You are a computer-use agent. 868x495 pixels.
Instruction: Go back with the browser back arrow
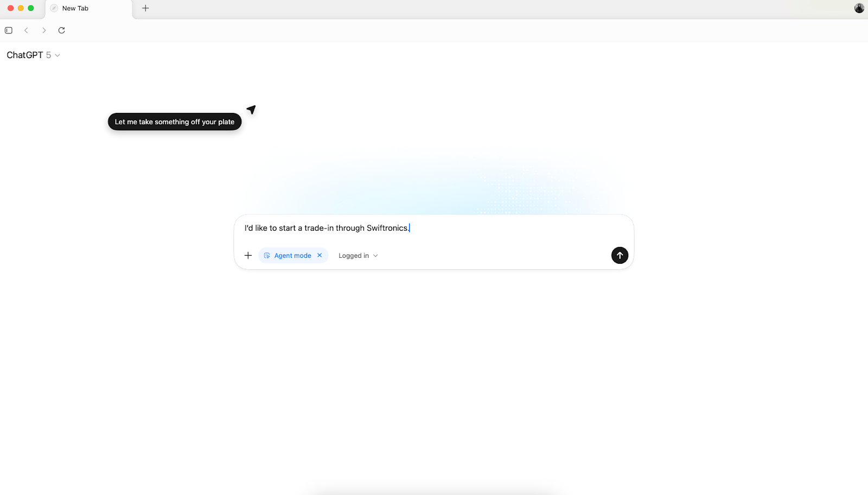point(26,30)
